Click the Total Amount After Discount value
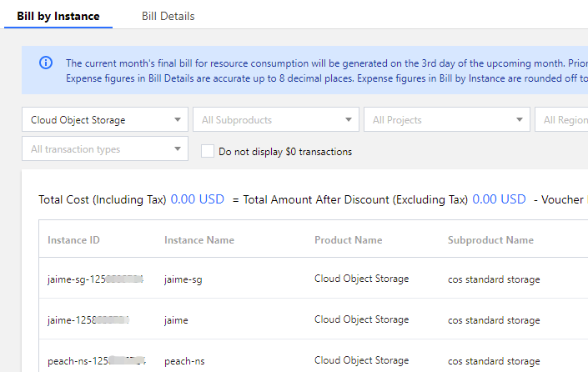This screenshot has height=372, width=588. pos(499,199)
